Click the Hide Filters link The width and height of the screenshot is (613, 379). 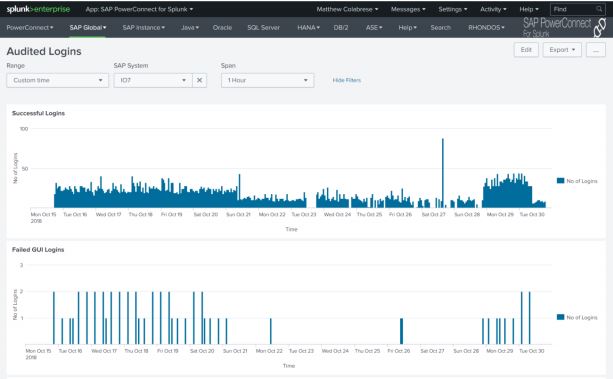pyautogui.click(x=346, y=80)
